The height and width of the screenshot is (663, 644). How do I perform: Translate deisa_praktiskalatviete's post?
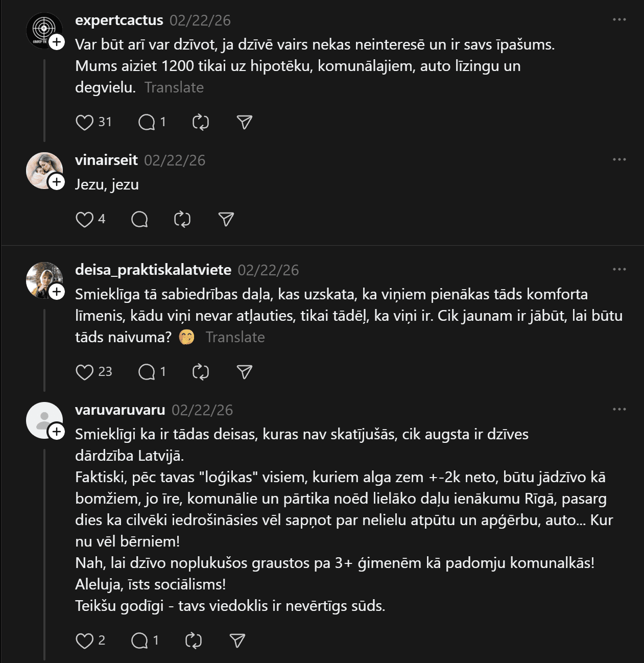pos(235,337)
